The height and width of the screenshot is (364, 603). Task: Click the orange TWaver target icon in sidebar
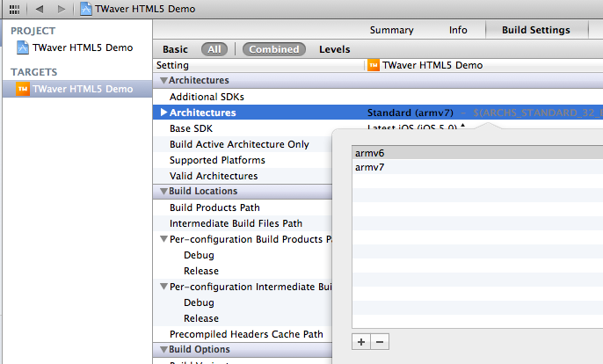coord(23,89)
